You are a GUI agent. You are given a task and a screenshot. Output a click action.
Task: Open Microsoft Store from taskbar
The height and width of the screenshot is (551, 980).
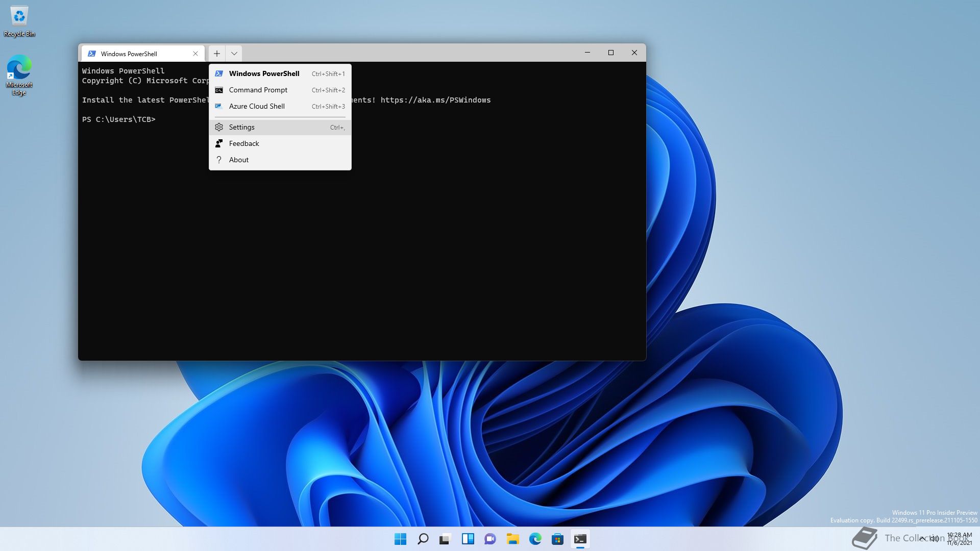pyautogui.click(x=558, y=539)
